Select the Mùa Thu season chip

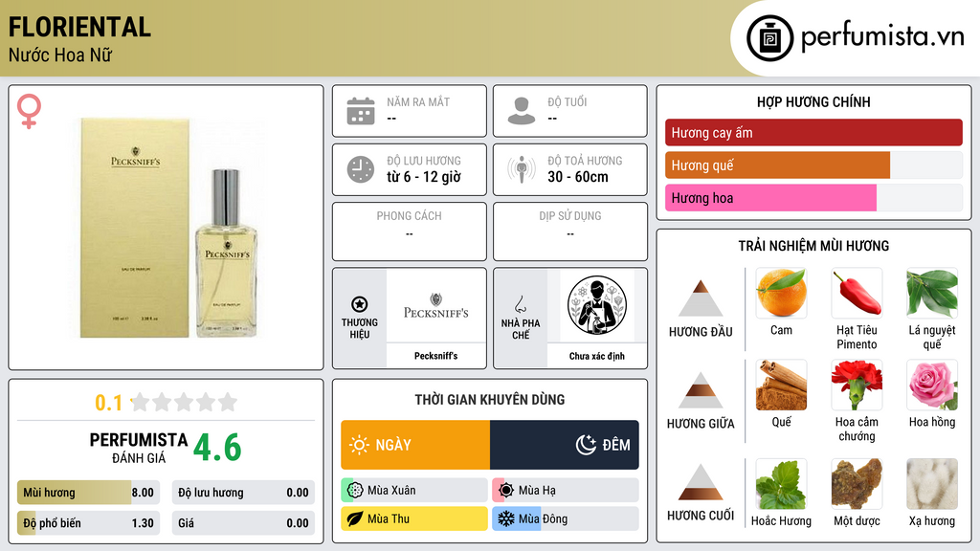click(x=414, y=518)
